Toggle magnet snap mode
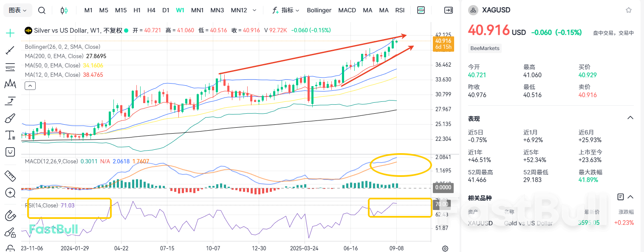The image size is (644, 252). pos(10,216)
